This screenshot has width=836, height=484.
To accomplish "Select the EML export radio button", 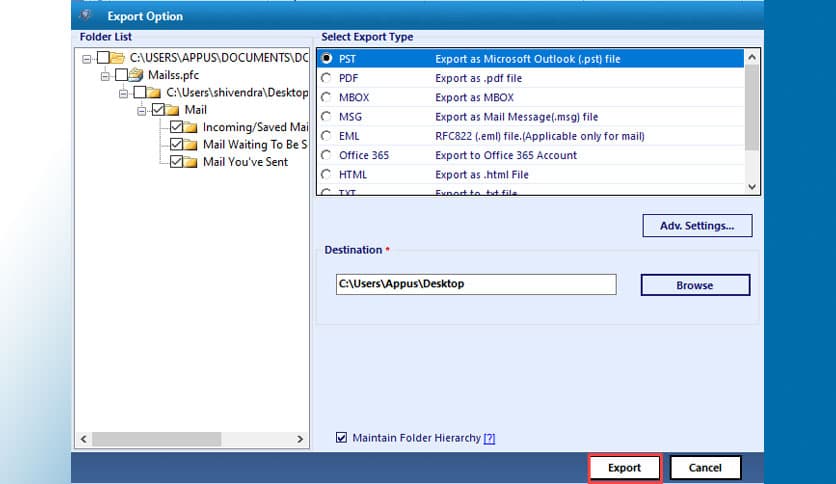I will coord(326,135).
